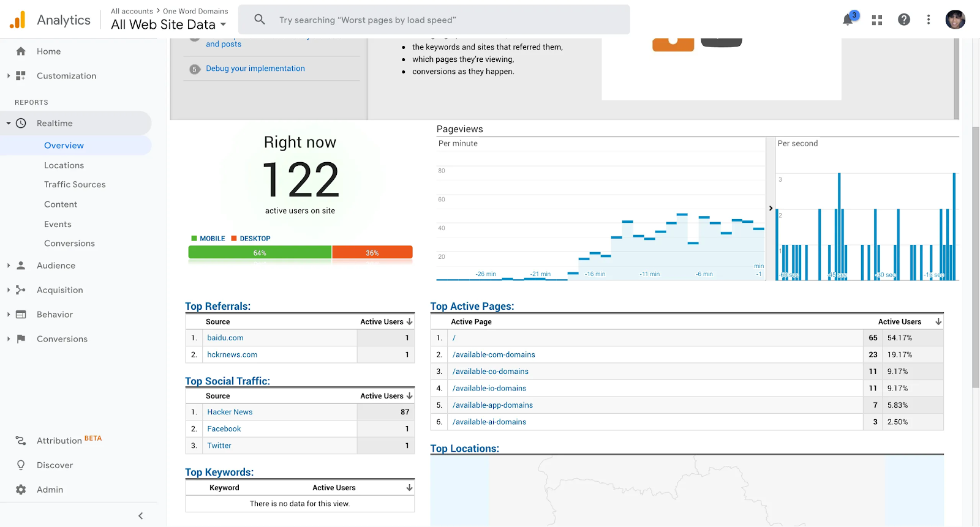Click the Discover lightbulb icon
The height and width of the screenshot is (527, 980).
[x=21, y=465]
